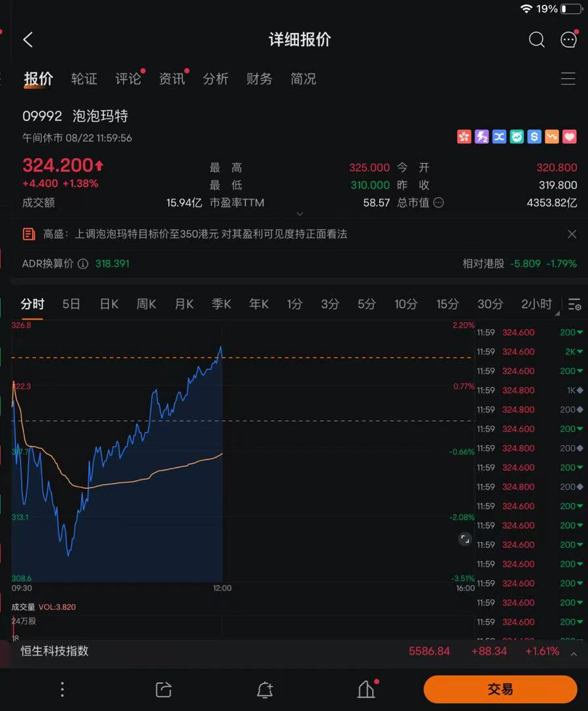Open chart settings icon next to 2小时
The height and width of the screenshot is (711, 588).
tap(574, 304)
